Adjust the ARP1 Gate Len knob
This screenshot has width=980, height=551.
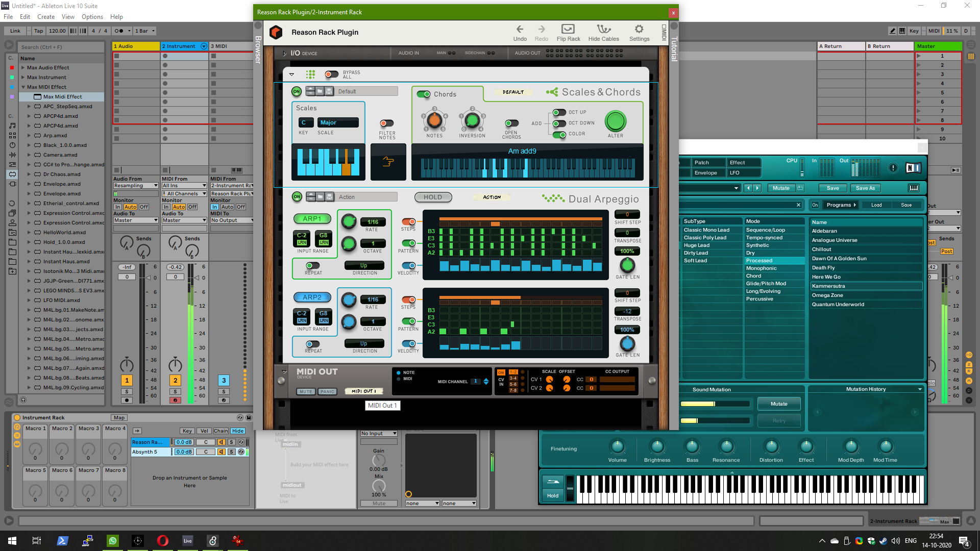pyautogui.click(x=627, y=265)
